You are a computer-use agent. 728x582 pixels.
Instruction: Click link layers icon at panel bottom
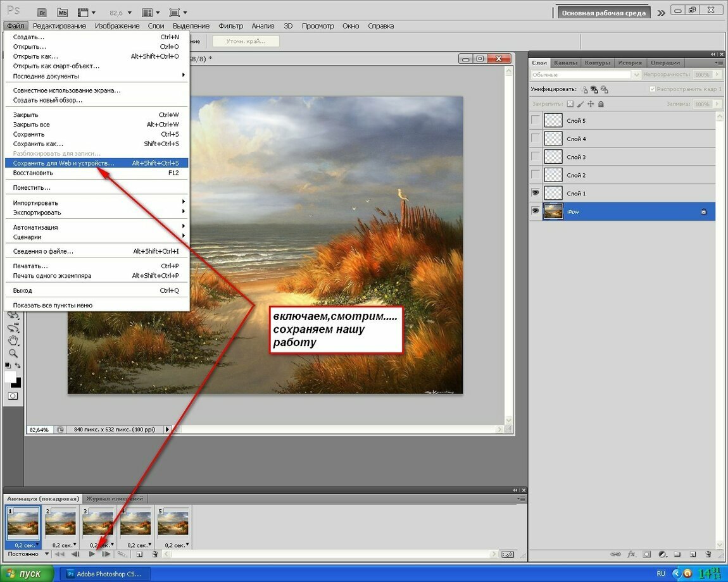[x=615, y=554]
